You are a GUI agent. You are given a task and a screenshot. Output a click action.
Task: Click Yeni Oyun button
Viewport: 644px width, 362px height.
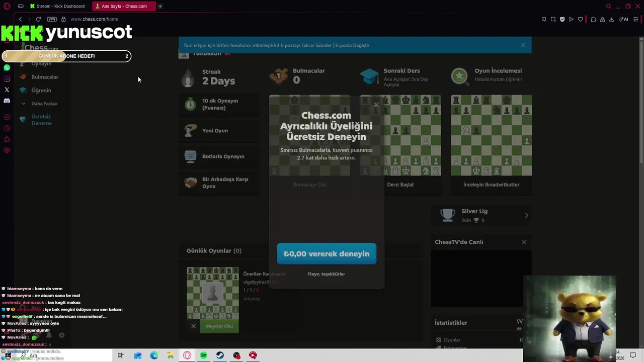pyautogui.click(x=220, y=131)
